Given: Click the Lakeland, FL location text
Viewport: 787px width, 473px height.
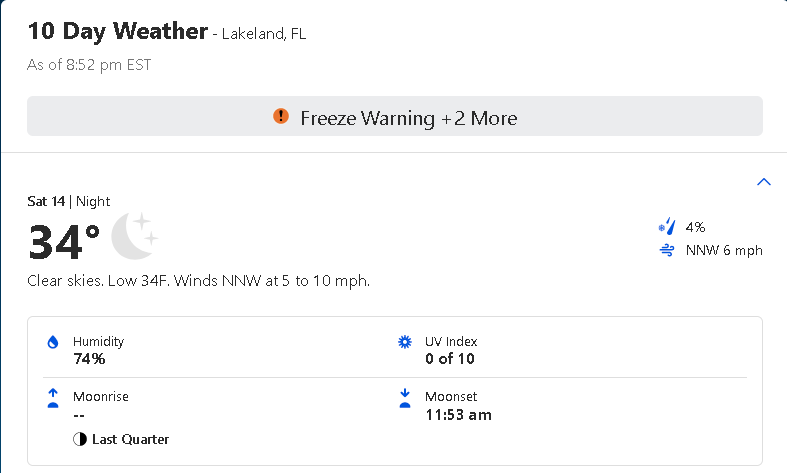Looking at the screenshot, I should [265, 34].
